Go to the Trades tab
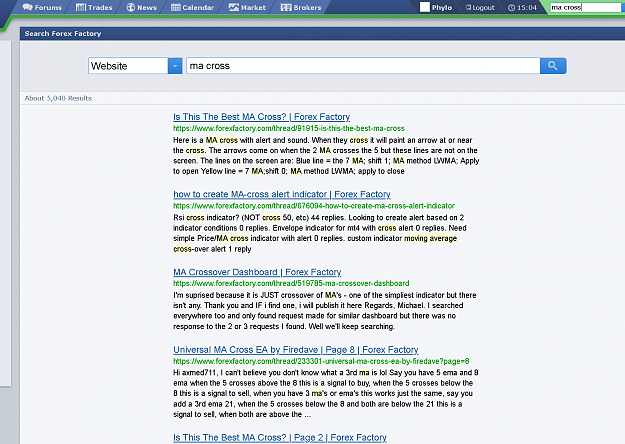 tap(94, 8)
